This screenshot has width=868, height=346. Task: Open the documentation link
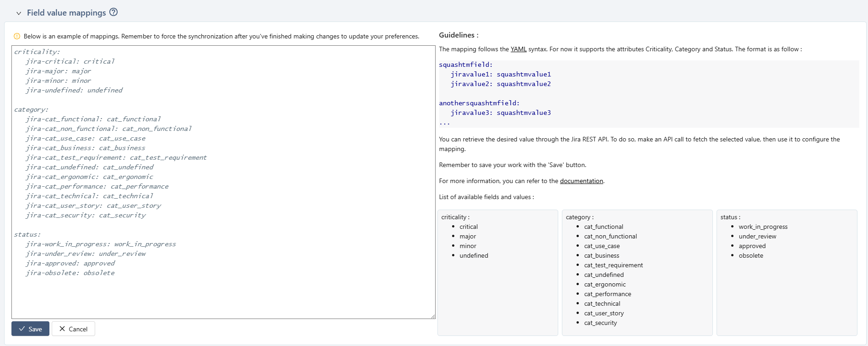point(581,181)
